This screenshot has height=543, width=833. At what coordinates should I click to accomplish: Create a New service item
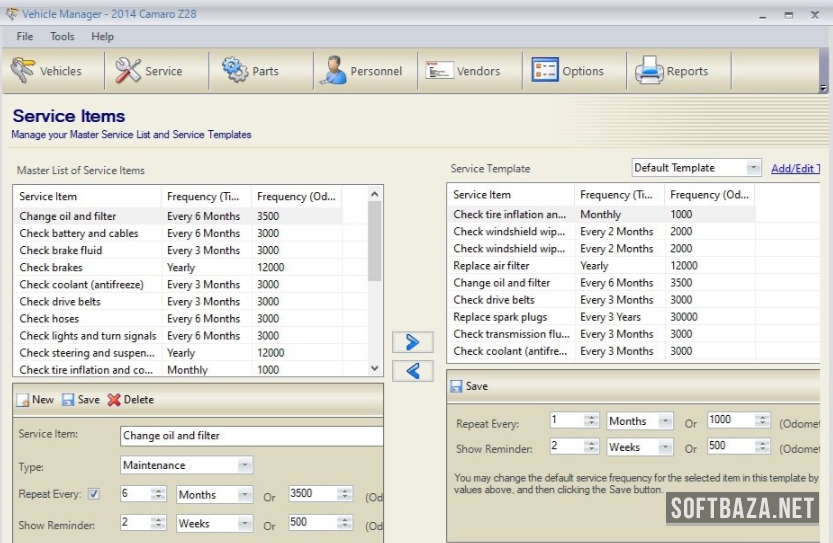(34, 399)
